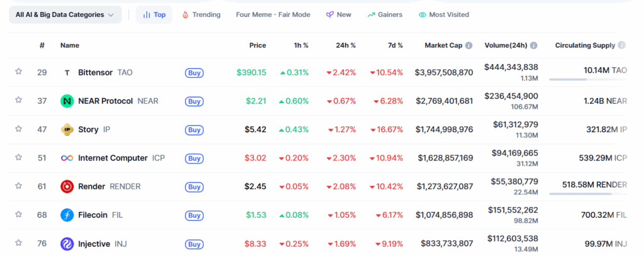This screenshot has width=644, height=256.
Task: Click the Buy button next to Injective
Action: [x=194, y=244]
